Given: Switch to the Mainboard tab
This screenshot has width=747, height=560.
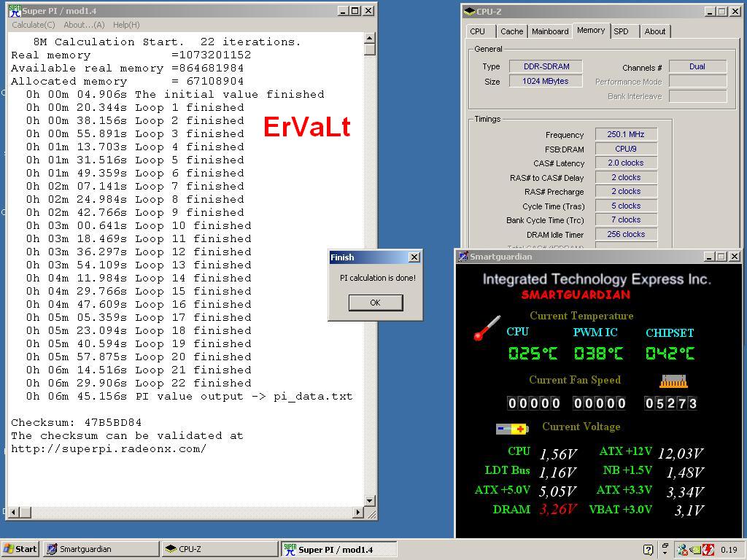Looking at the screenshot, I should click(x=550, y=31).
